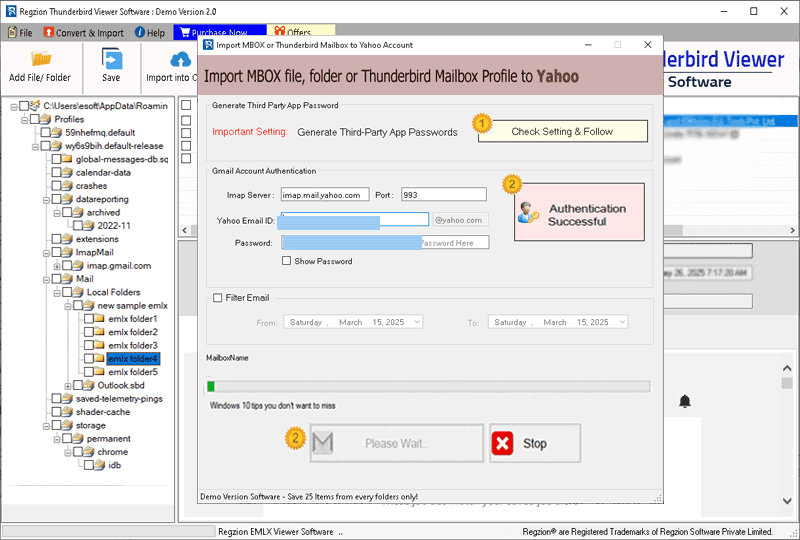800x540 pixels.
Task: Click the Yahoo Email ID field
Action: pos(355,219)
